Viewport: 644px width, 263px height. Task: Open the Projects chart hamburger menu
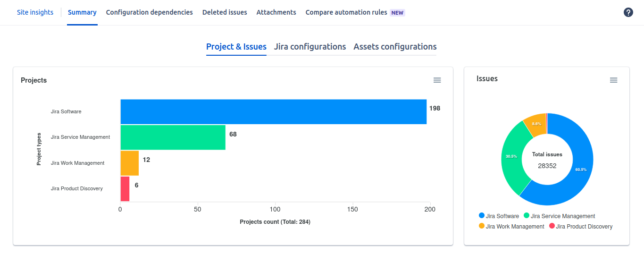437,80
